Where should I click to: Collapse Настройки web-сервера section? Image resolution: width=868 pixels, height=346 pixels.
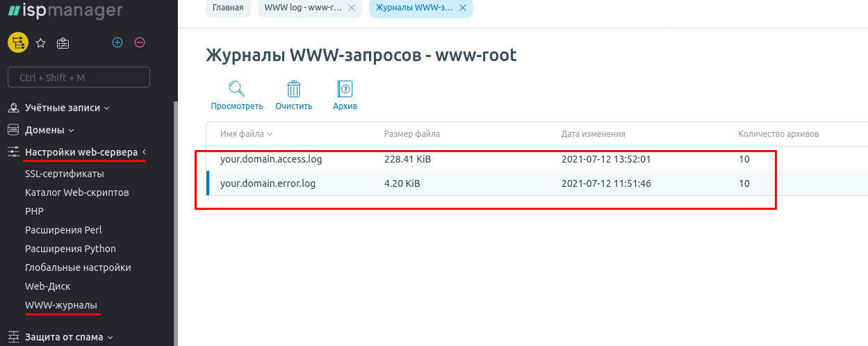85,152
